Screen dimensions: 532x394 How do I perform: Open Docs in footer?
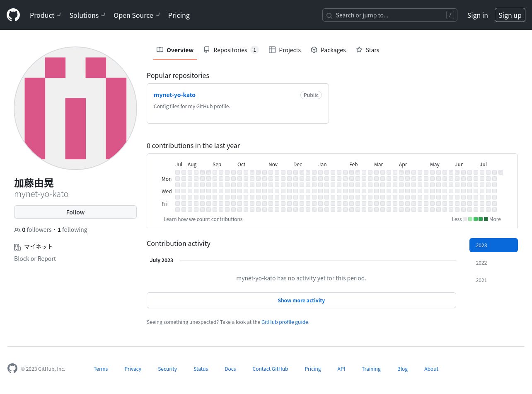pyautogui.click(x=230, y=369)
